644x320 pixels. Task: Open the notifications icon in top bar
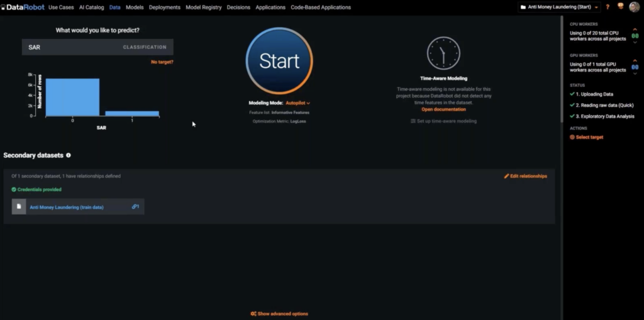point(621,6)
